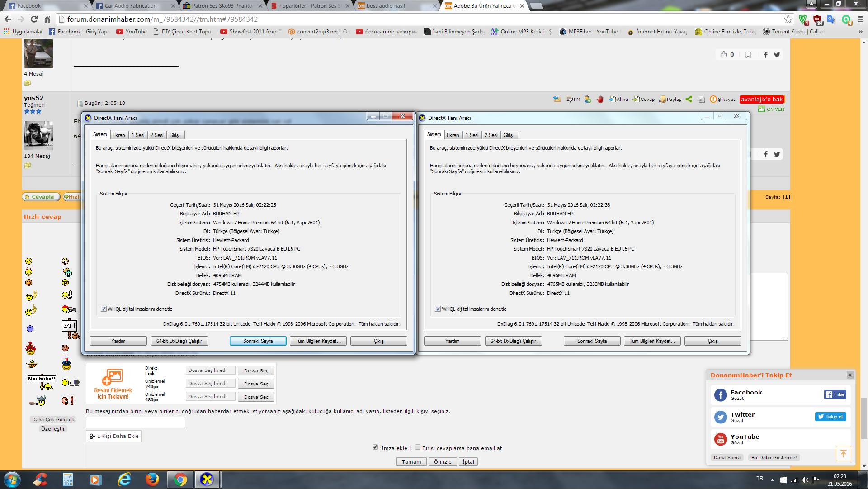Click 1 Kişi Daha Ekle
This screenshot has height=489, width=868.
(114, 436)
